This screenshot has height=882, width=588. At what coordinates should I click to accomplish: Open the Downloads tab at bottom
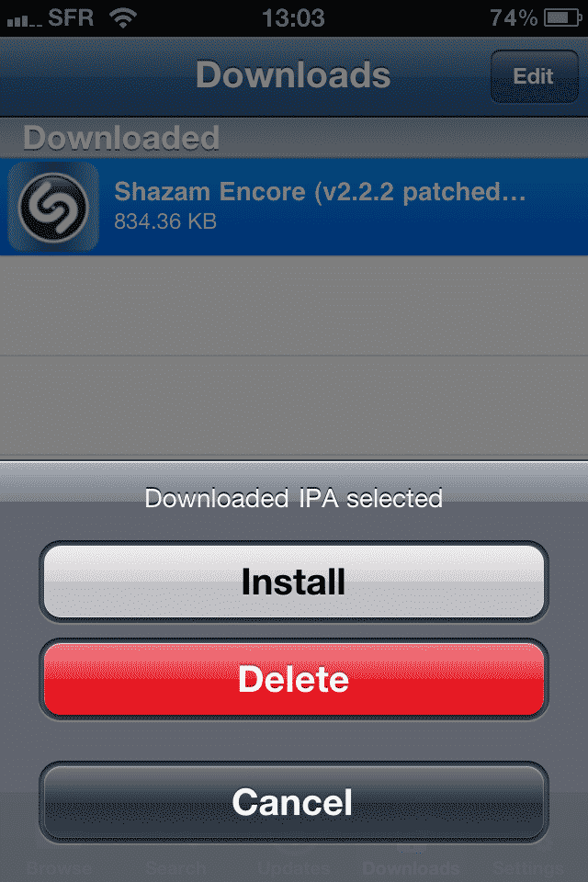411,866
